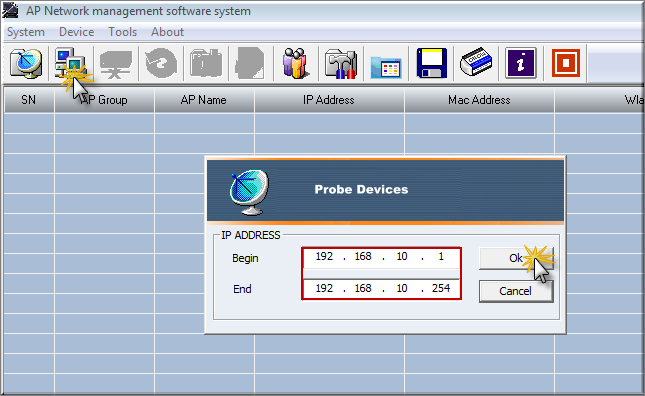This screenshot has height=396, width=645.
Task: Click the 'End' label text
Action: 242,289
